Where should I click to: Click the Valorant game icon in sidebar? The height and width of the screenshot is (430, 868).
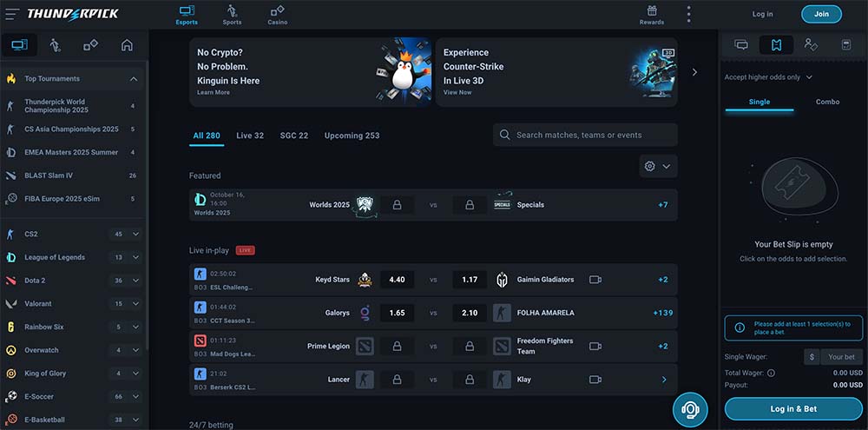pyautogui.click(x=11, y=304)
